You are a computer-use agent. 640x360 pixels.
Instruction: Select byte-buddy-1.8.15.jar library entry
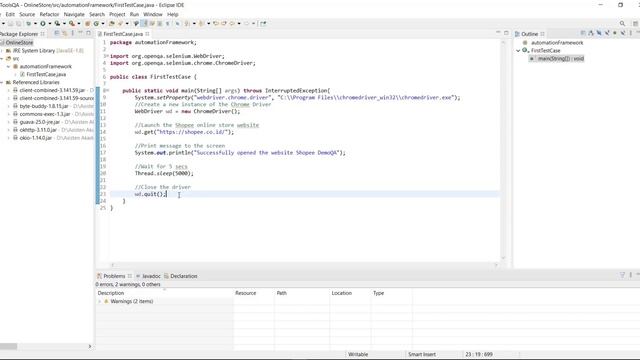point(44,106)
